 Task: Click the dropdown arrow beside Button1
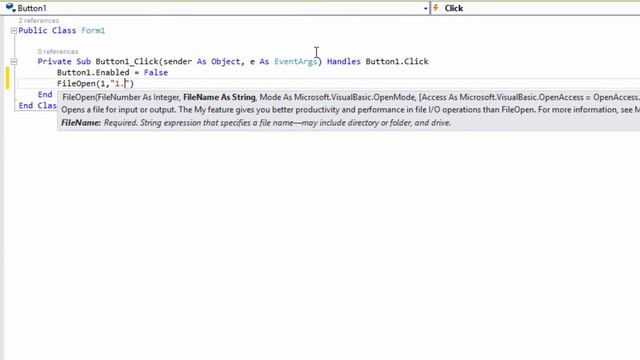tap(425, 9)
